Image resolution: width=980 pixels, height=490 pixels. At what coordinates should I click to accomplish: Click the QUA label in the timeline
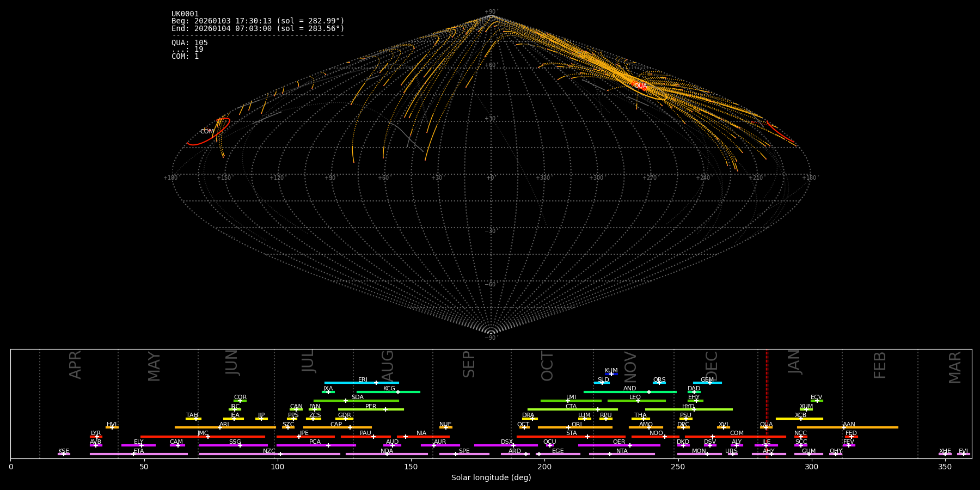pyautogui.click(x=766, y=424)
